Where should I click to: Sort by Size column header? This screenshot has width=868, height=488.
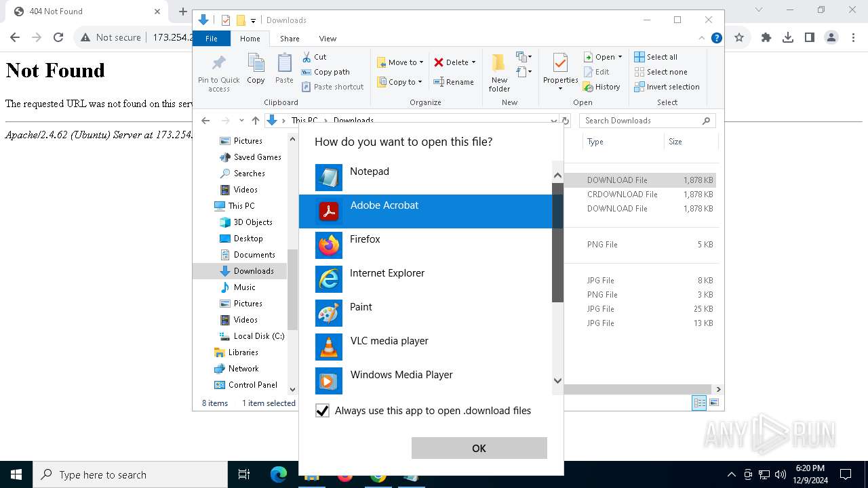691,142
